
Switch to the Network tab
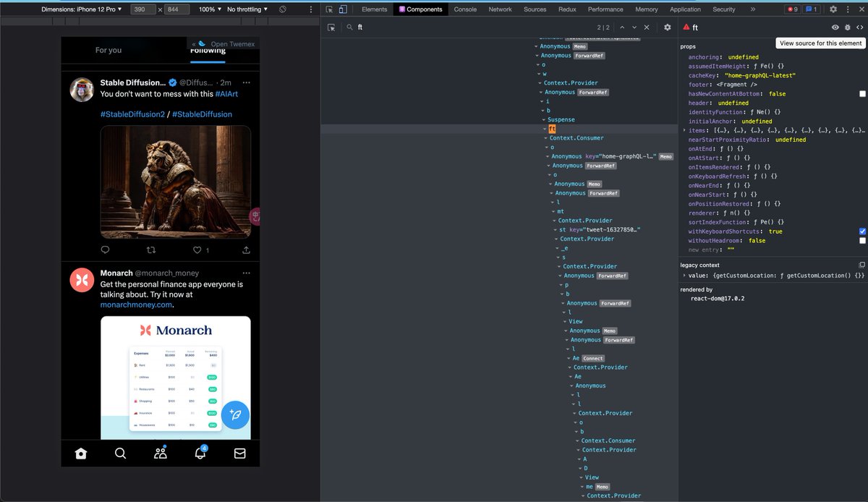point(500,9)
